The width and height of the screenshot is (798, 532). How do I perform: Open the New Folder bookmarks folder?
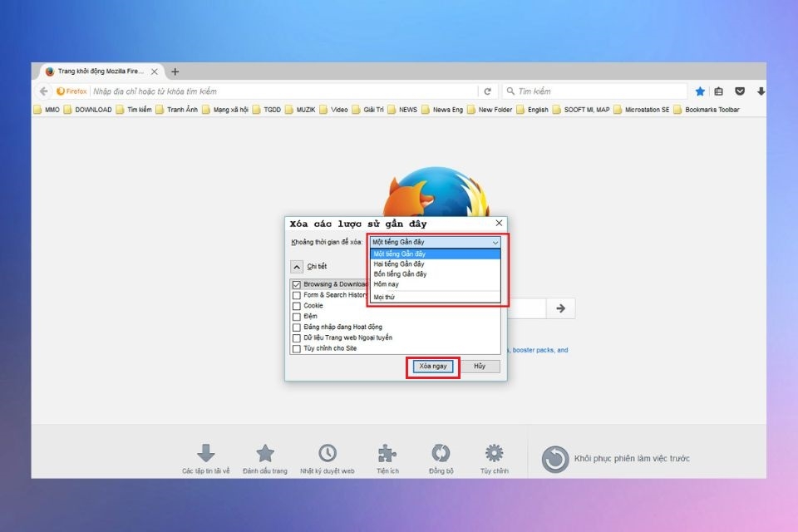(x=490, y=110)
